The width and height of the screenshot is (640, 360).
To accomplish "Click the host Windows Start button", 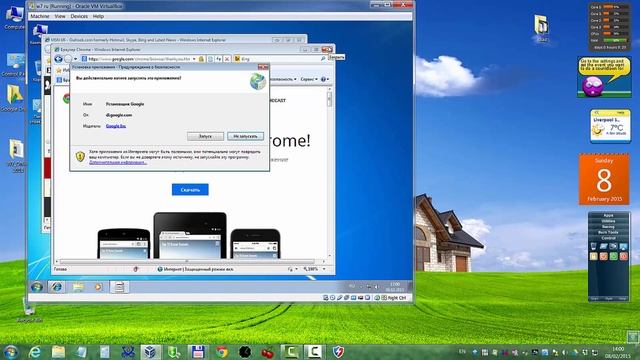I will point(11,352).
